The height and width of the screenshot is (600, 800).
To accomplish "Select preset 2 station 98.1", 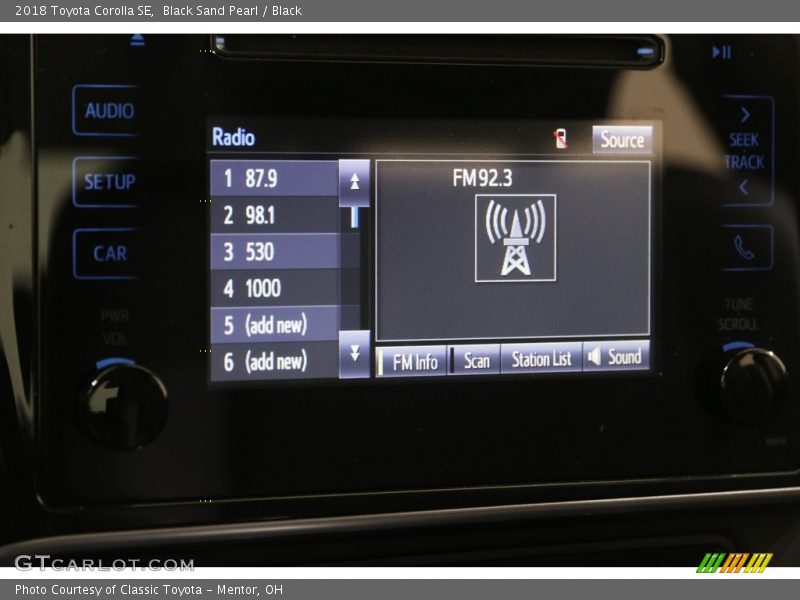I will [275, 215].
